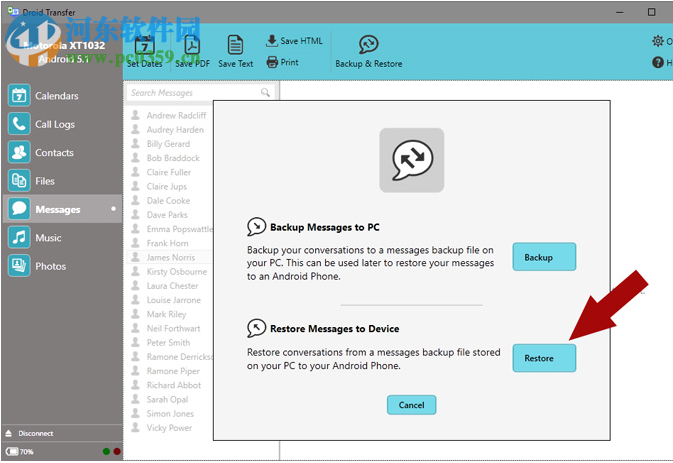Select Photos in the sidebar
Viewport: 673px width, 463px height.
pyautogui.click(x=51, y=266)
